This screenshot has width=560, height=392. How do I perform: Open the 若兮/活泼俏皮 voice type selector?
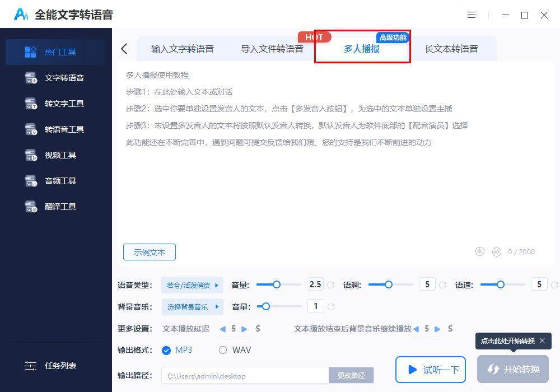pos(192,284)
